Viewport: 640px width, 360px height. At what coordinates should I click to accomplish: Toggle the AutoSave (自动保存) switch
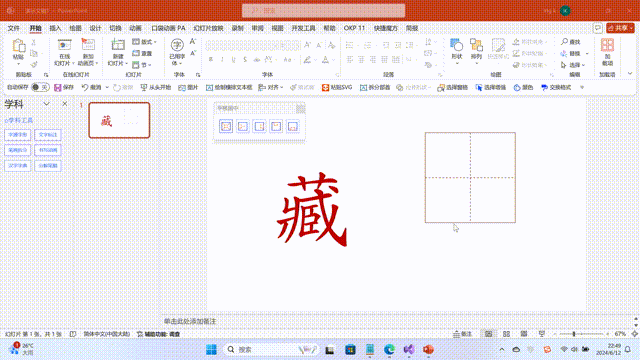coord(40,87)
